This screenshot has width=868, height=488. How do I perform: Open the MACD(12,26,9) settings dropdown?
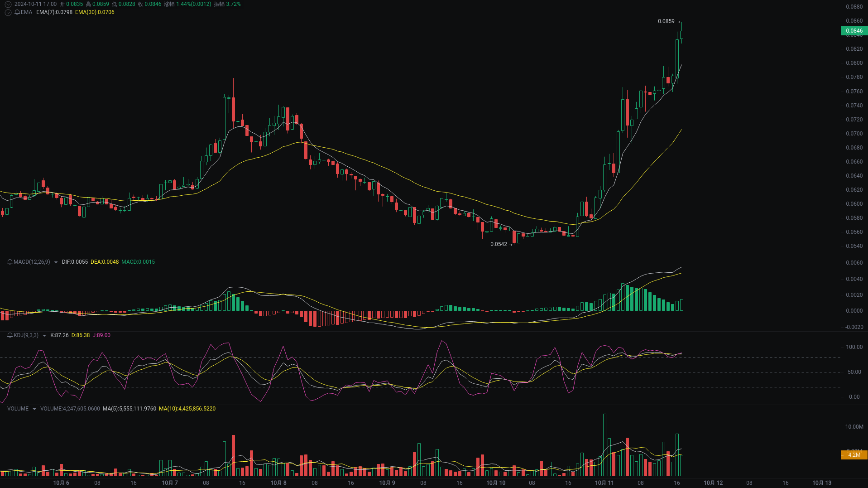[55, 262]
